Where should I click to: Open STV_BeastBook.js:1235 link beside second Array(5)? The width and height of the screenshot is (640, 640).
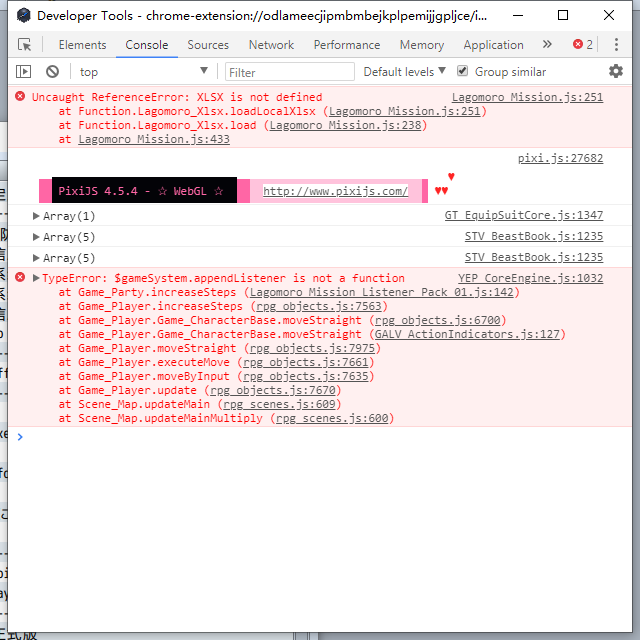533,258
